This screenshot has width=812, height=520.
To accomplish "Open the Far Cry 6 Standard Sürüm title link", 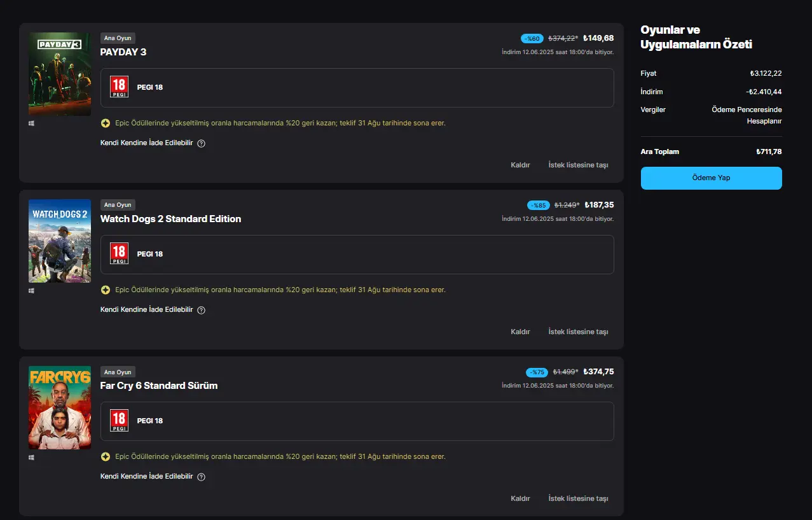I will 159,386.
